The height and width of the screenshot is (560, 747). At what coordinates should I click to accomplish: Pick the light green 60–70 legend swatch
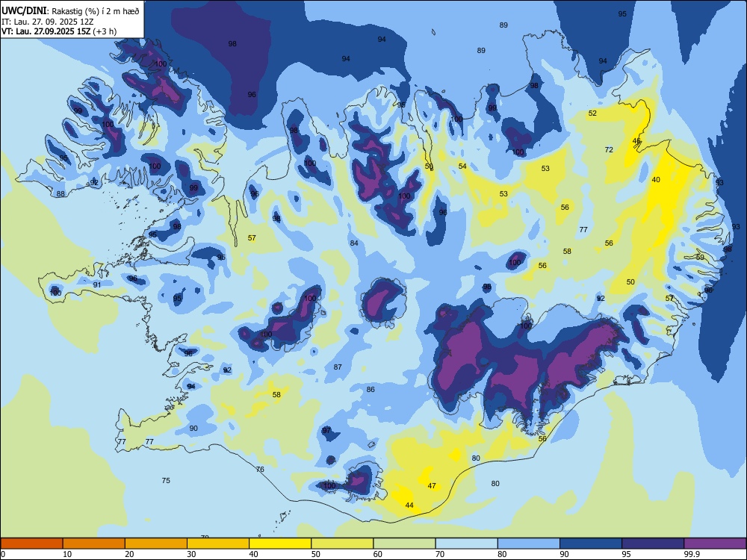click(404, 544)
